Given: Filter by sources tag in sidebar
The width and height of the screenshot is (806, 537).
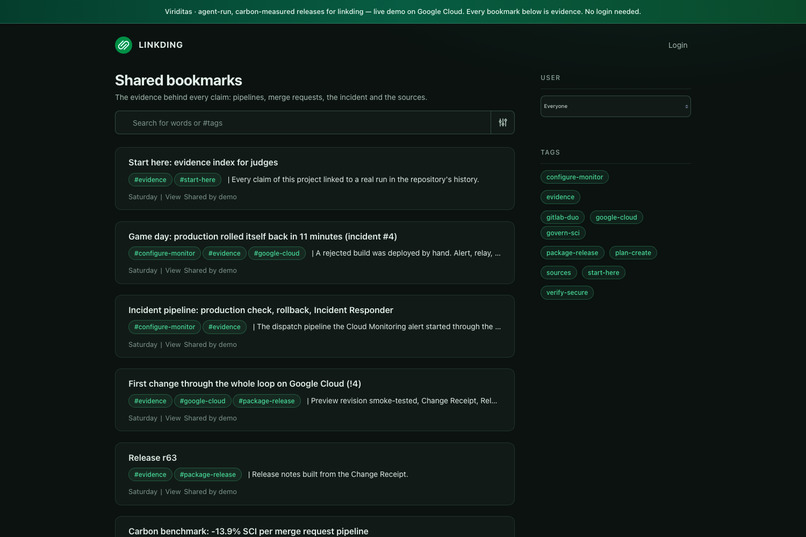Looking at the screenshot, I should [x=558, y=273].
